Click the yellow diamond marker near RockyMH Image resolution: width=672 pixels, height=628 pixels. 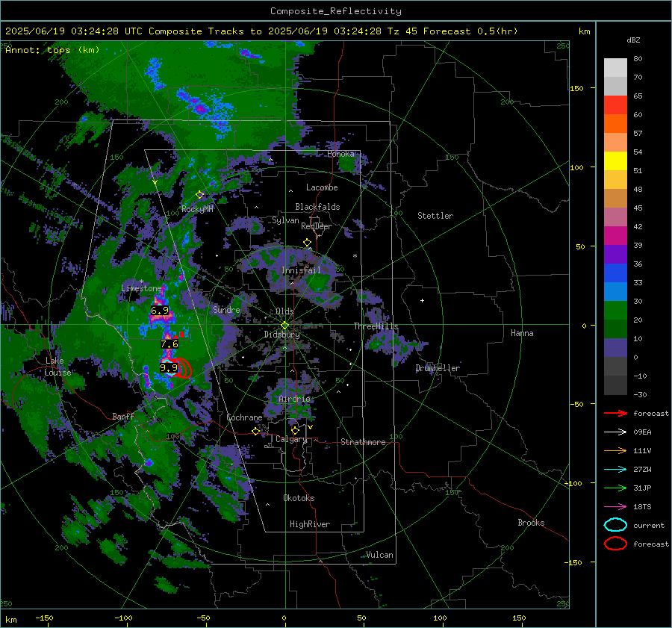click(x=199, y=195)
